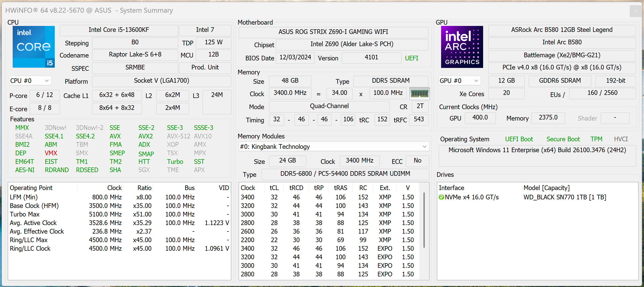Click the HVCI status label
644x287 pixels.
(621, 139)
